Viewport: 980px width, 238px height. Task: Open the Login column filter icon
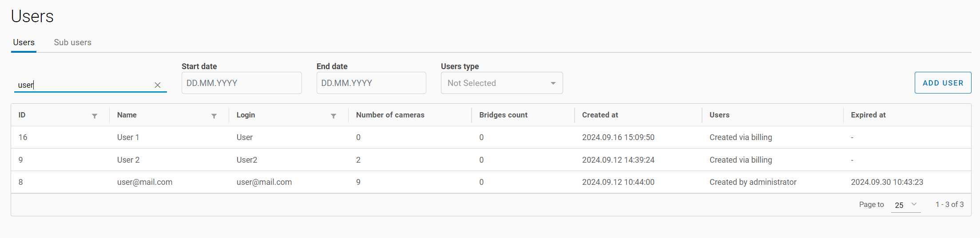333,116
